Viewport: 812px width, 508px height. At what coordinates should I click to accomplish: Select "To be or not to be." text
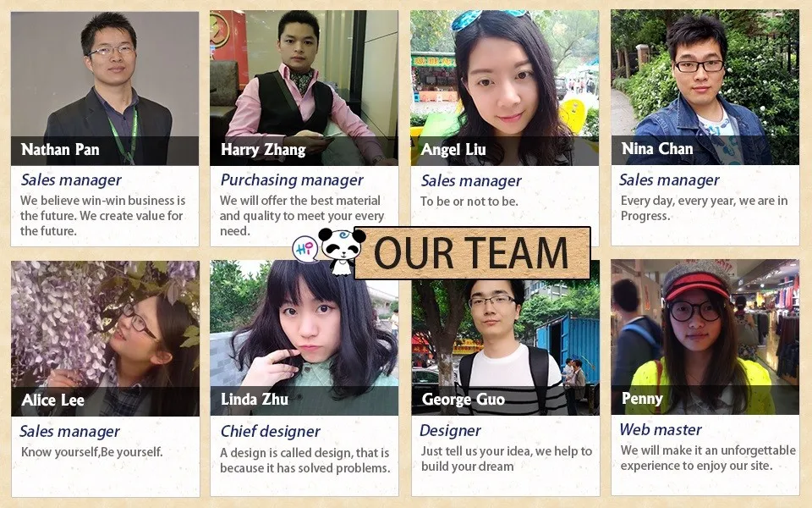[469, 202]
